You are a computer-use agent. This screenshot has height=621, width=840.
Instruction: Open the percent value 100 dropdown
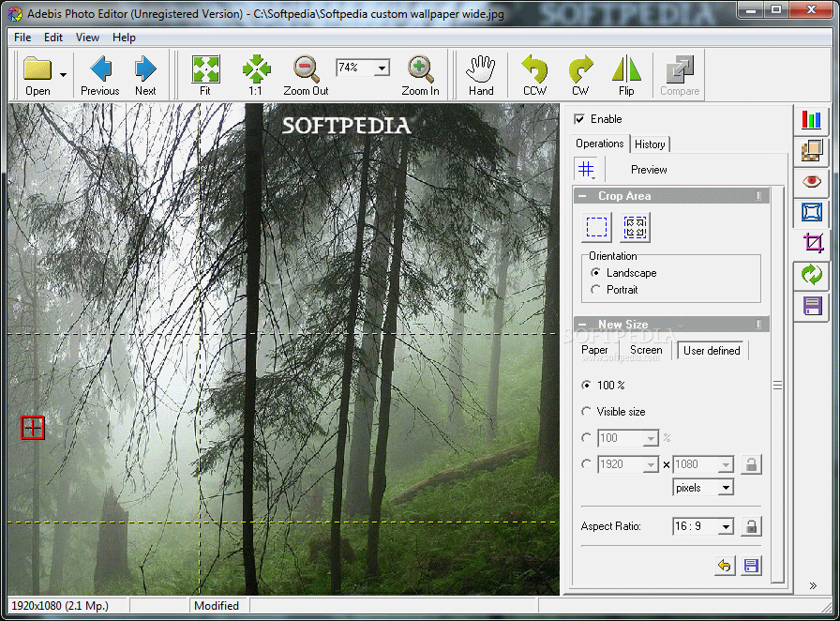(651, 438)
